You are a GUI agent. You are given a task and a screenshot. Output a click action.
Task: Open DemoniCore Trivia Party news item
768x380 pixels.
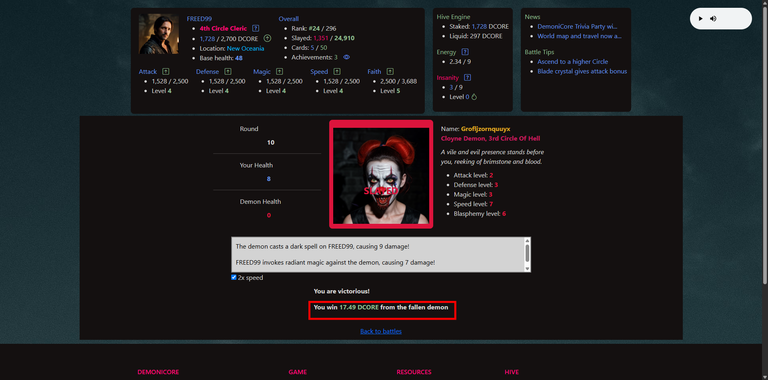click(x=577, y=26)
